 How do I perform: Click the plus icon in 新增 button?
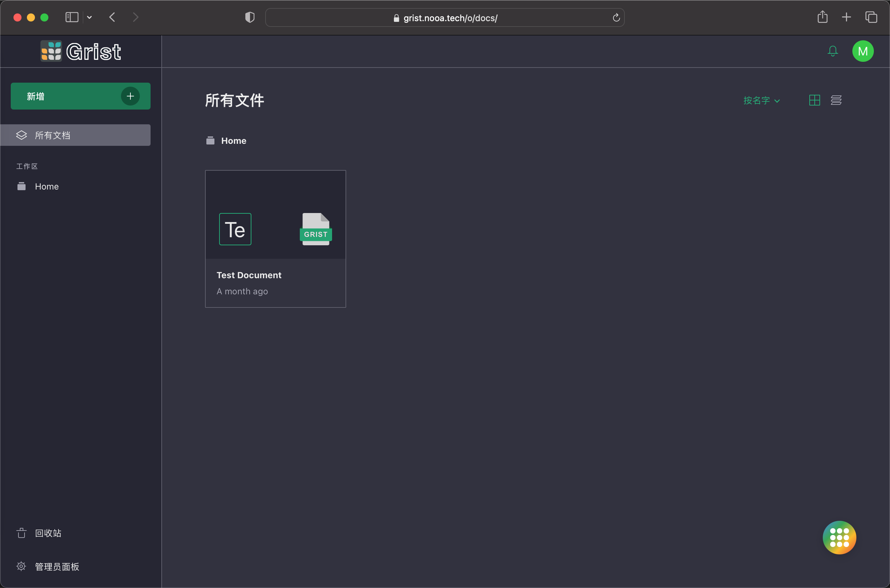[130, 96]
